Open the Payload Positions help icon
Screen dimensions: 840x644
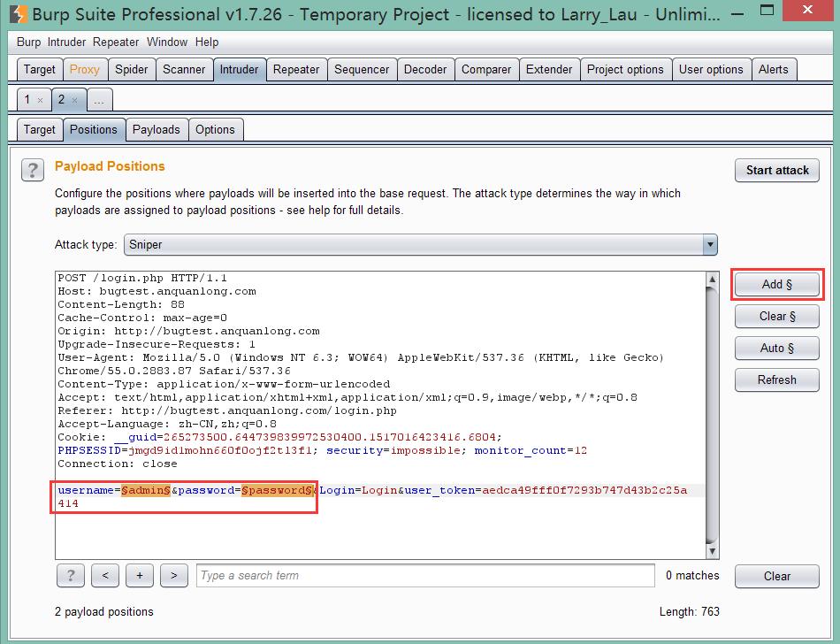(x=33, y=171)
